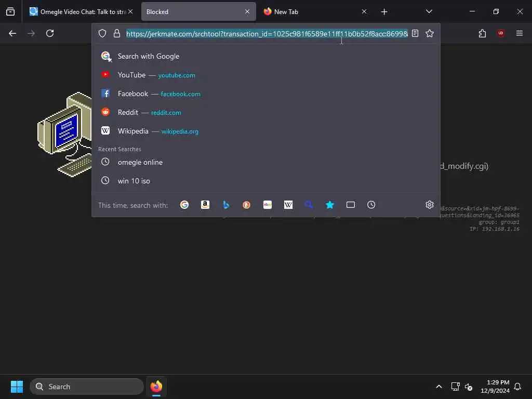Click the muted volume tray icon
The height and width of the screenshot is (399, 532).
(x=469, y=387)
